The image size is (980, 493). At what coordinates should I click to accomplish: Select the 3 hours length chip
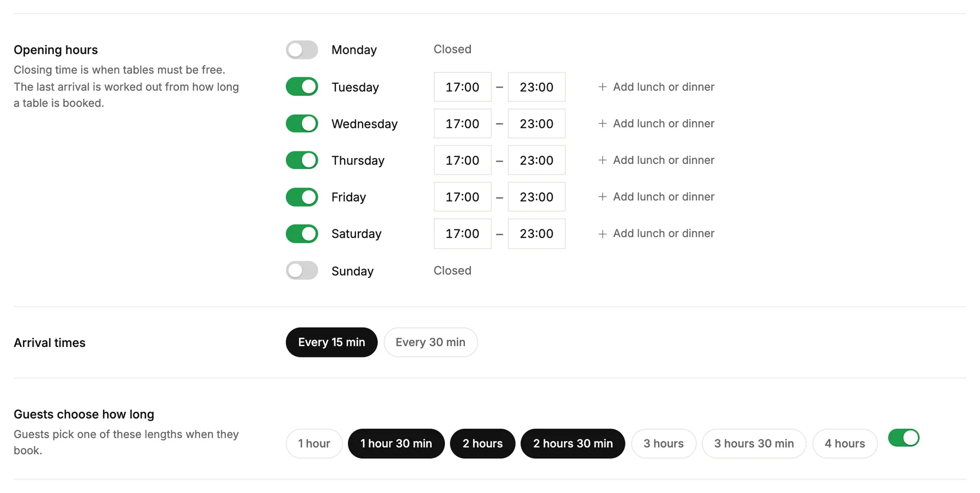pyautogui.click(x=664, y=443)
